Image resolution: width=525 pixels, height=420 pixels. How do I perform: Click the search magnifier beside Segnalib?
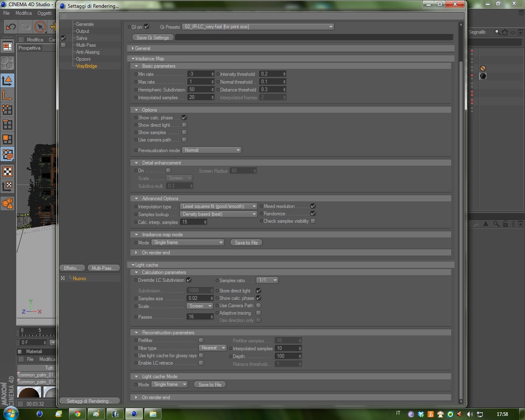point(498,32)
